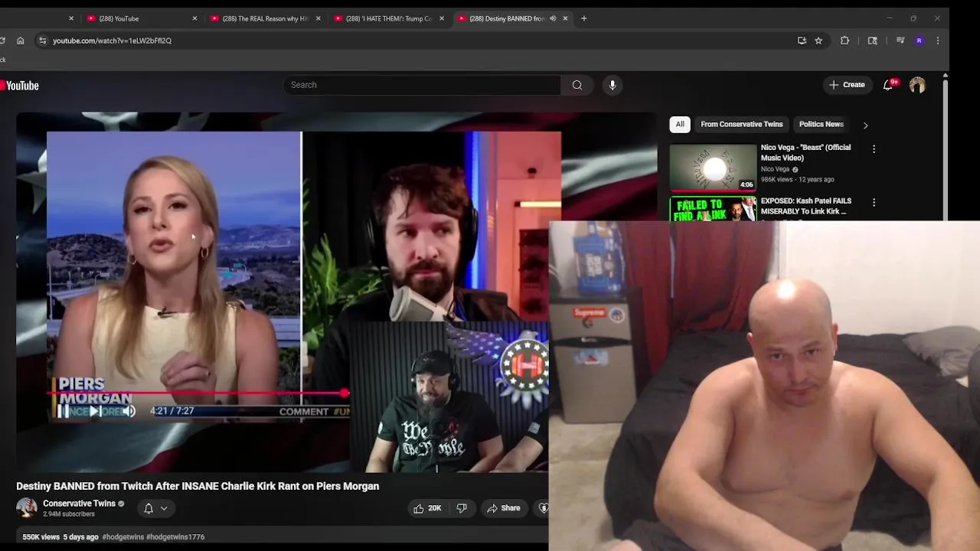Open options for Nico Vega Beast video
Viewport: 980px width, 551px height.
click(874, 149)
